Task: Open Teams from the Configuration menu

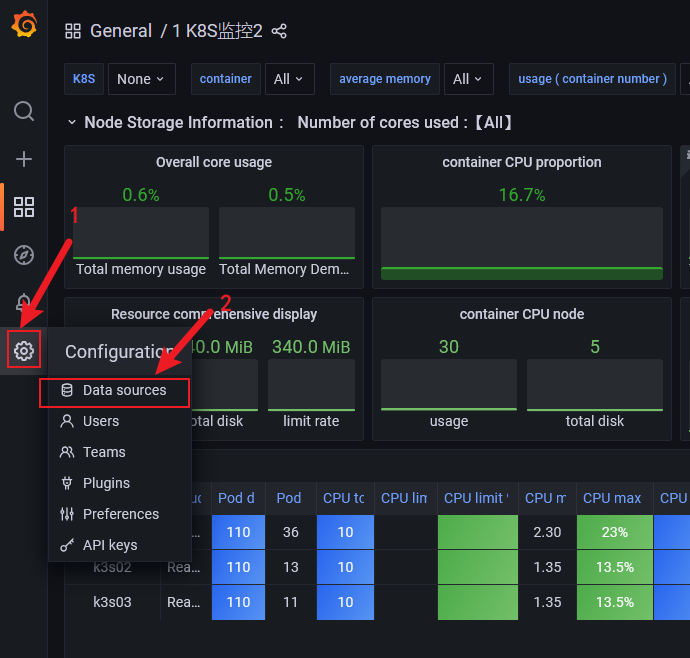Action: point(104,452)
